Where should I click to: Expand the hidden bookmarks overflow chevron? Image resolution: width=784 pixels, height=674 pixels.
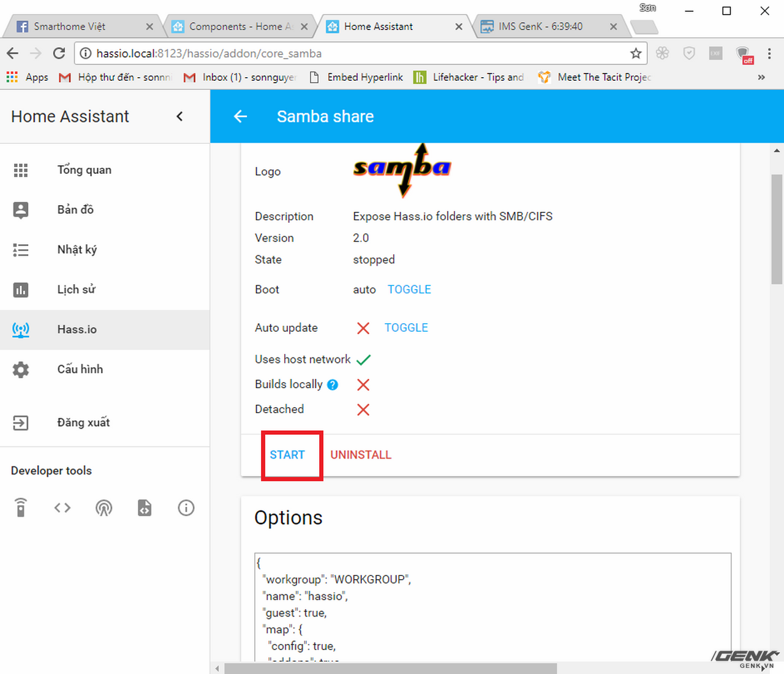pos(761,77)
